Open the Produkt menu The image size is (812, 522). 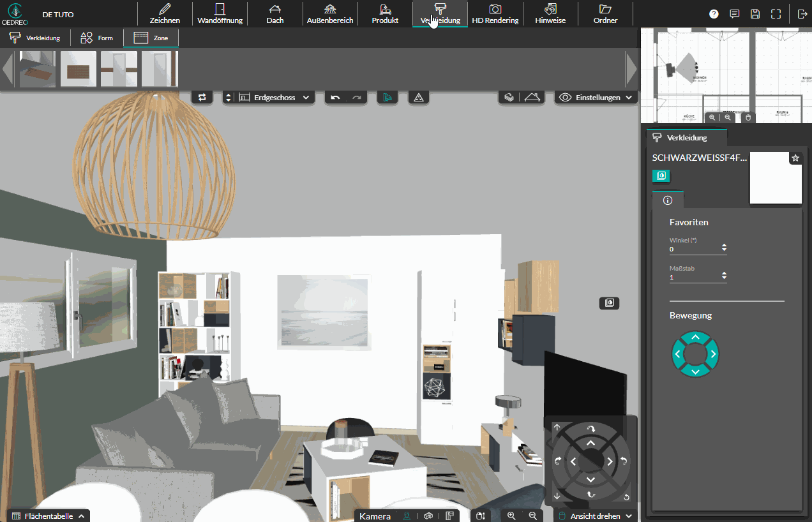[385, 13]
